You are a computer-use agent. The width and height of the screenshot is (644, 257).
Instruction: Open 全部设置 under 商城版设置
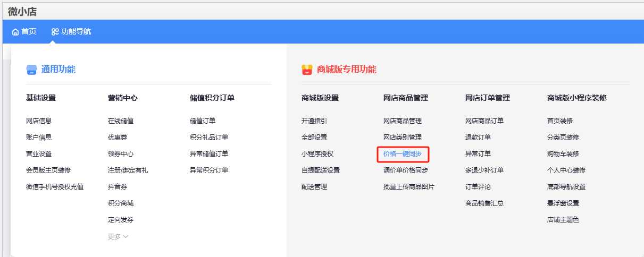(x=314, y=138)
